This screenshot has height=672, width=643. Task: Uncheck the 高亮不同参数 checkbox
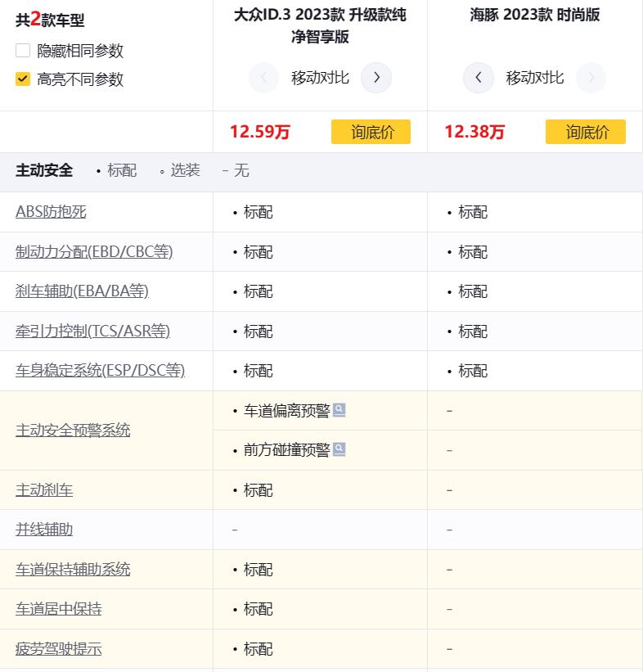pyautogui.click(x=23, y=79)
